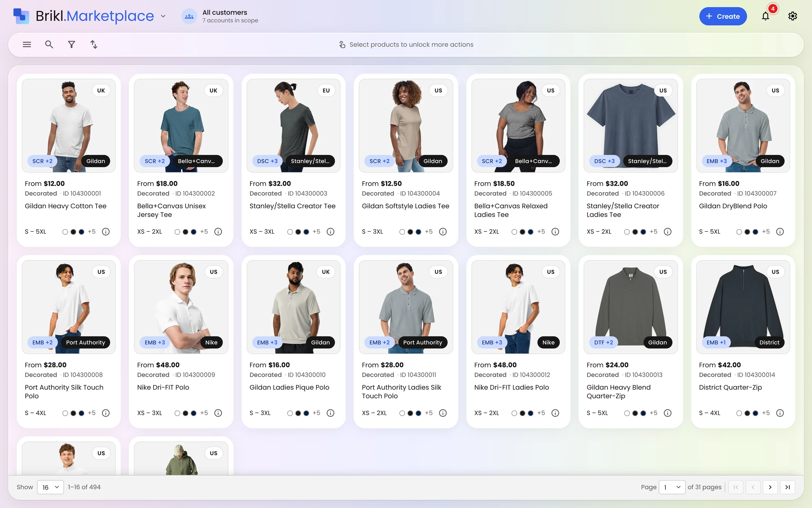Select white swatch on Gildan Heavy Cotton Tee
This screenshot has height=508, width=812.
65,232
